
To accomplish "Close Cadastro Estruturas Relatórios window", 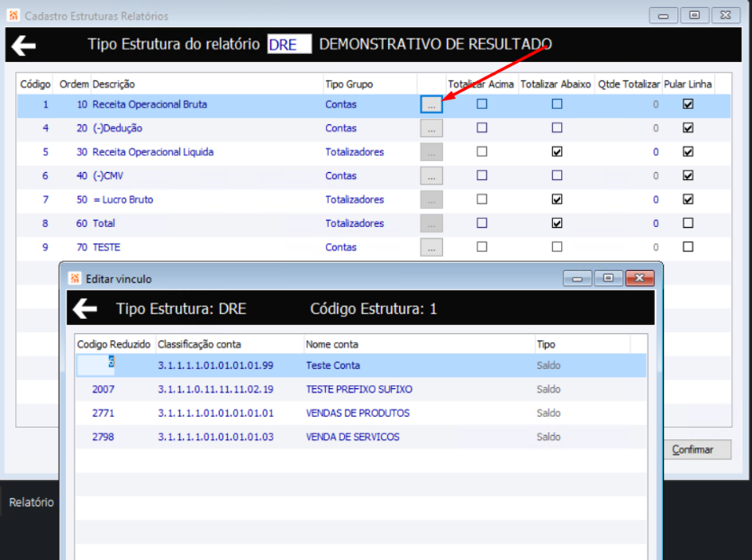I will coord(726,15).
